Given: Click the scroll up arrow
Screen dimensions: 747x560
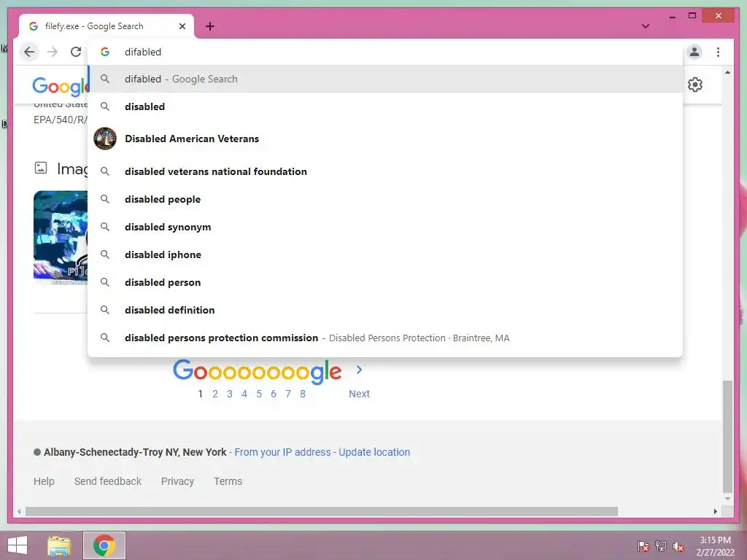Looking at the screenshot, I should [x=727, y=72].
